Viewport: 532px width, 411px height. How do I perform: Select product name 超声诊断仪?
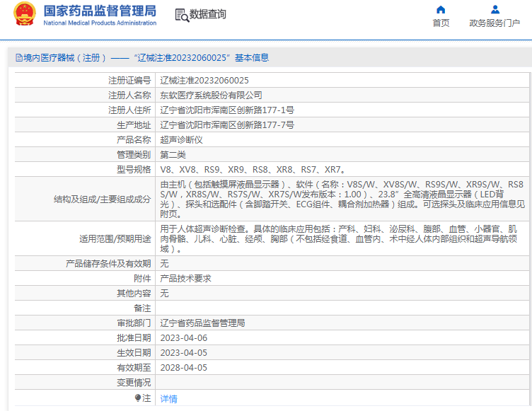(181, 140)
